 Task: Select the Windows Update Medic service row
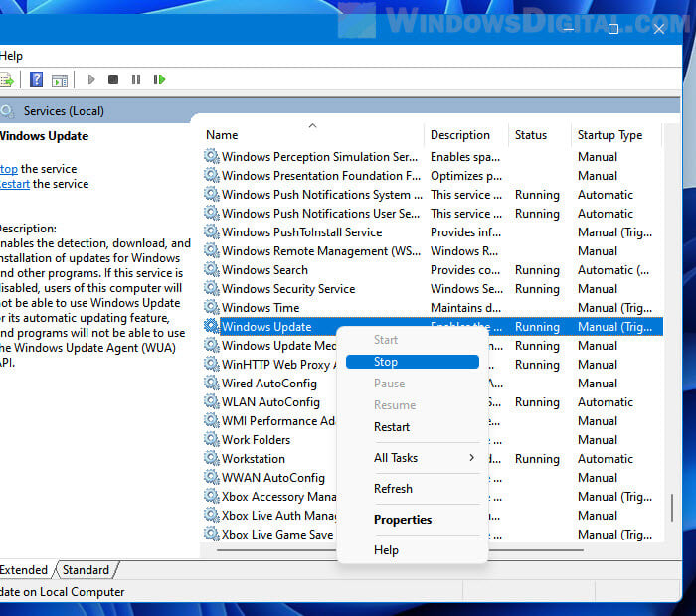tap(433, 346)
